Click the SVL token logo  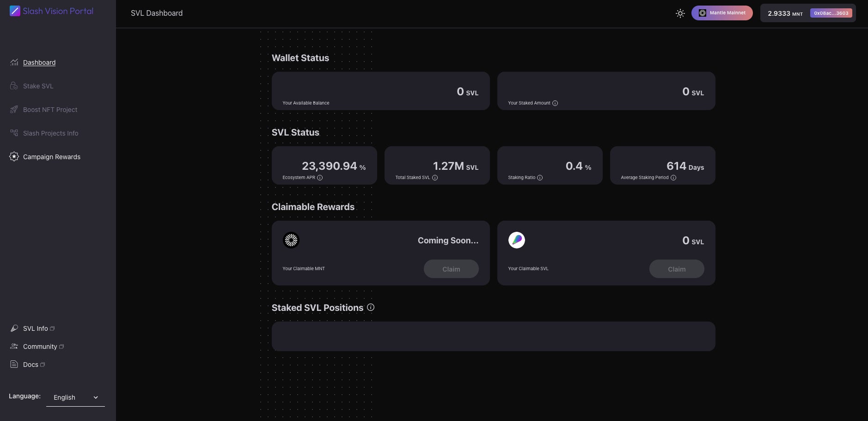point(517,240)
